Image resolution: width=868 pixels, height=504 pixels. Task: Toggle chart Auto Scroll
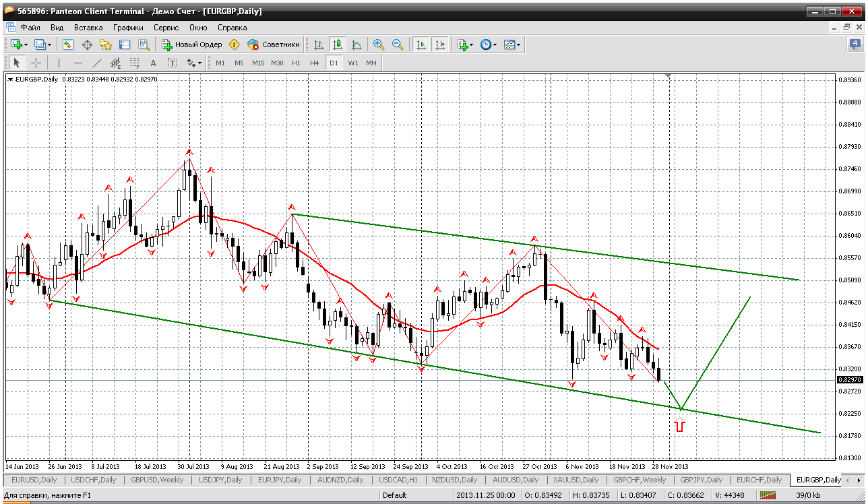(x=421, y=44)
